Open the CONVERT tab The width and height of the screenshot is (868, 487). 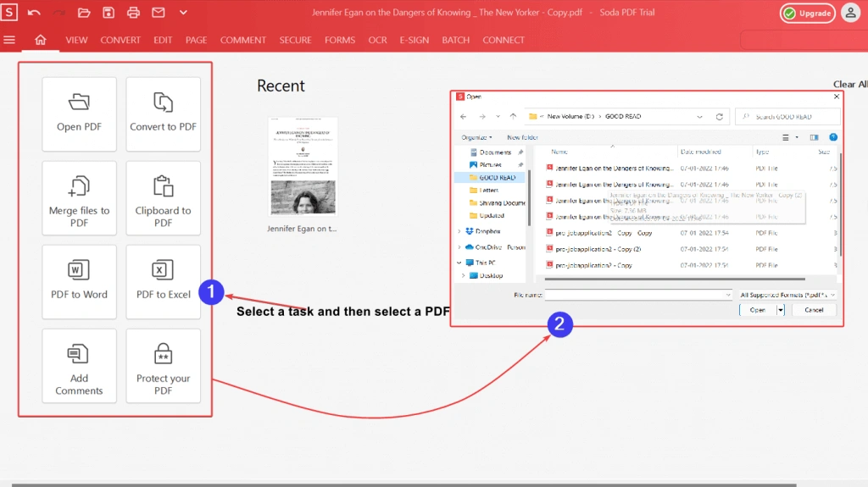pos(120,40)
